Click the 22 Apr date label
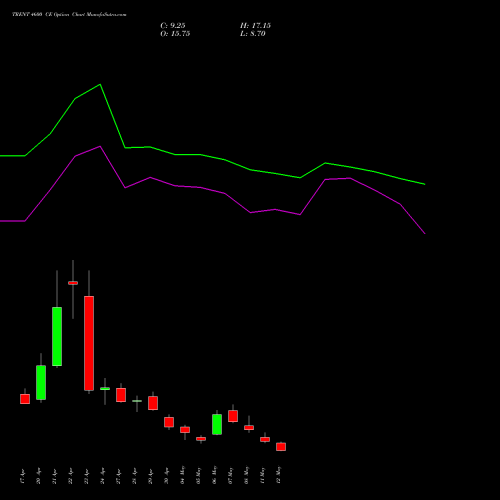Viewport: 500px width, 500px height. (x=70, y=476)
